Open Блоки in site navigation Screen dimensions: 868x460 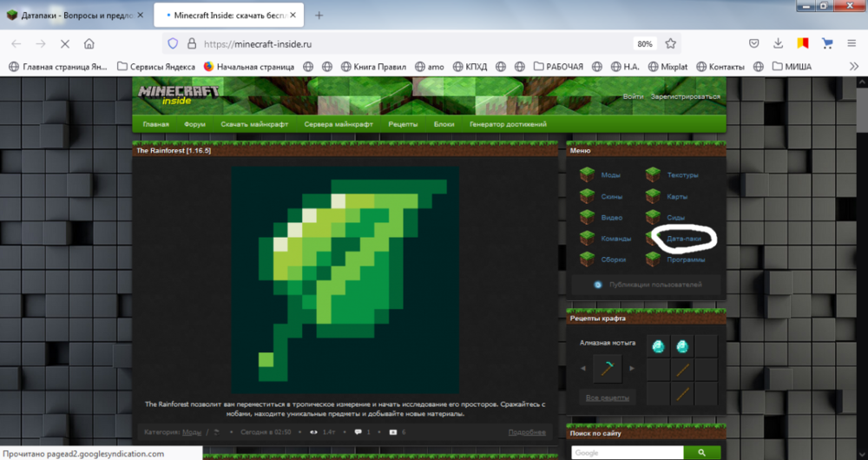click(x=444, y=124)
